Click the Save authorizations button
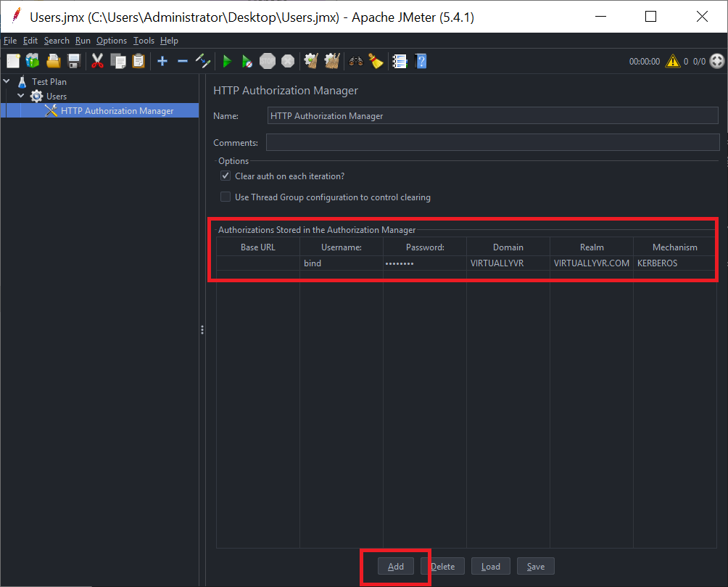728x587 pixels. 536,566
